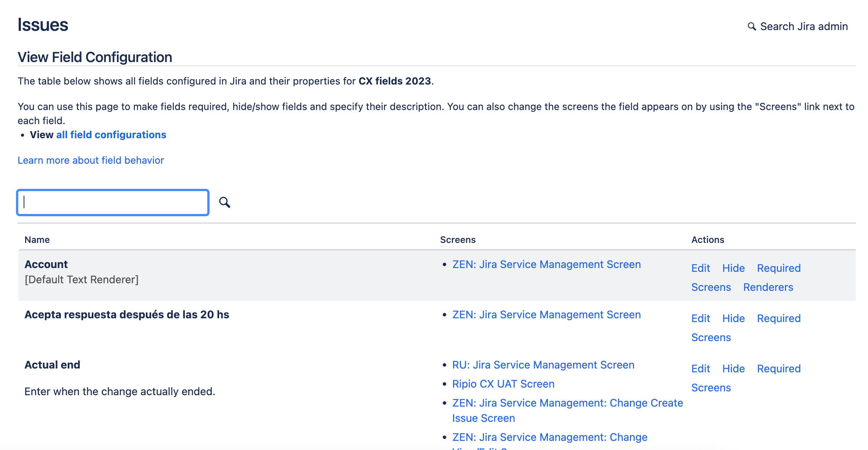The image size is (868, 450).
Task: Edit the Account field
Action: 701,268
